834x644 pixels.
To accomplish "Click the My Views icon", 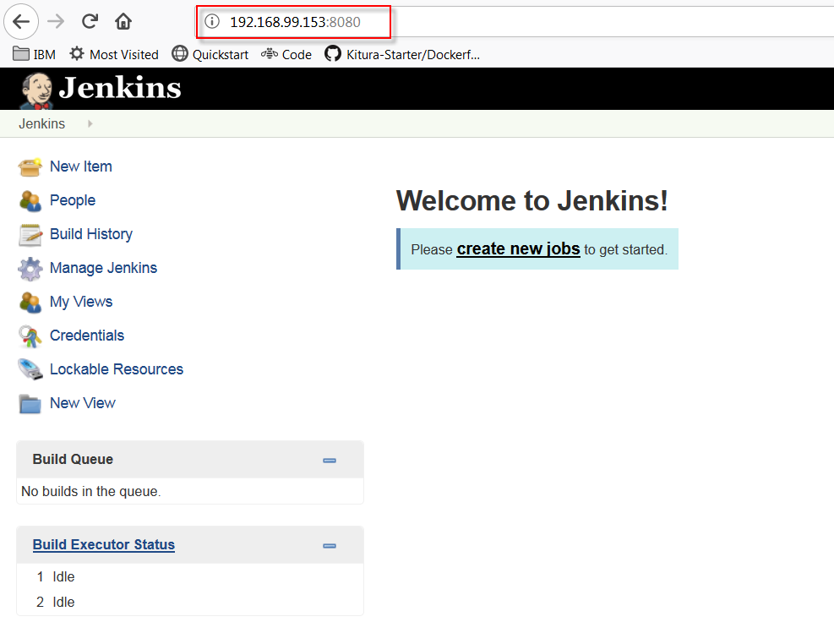I will [30, 302].
